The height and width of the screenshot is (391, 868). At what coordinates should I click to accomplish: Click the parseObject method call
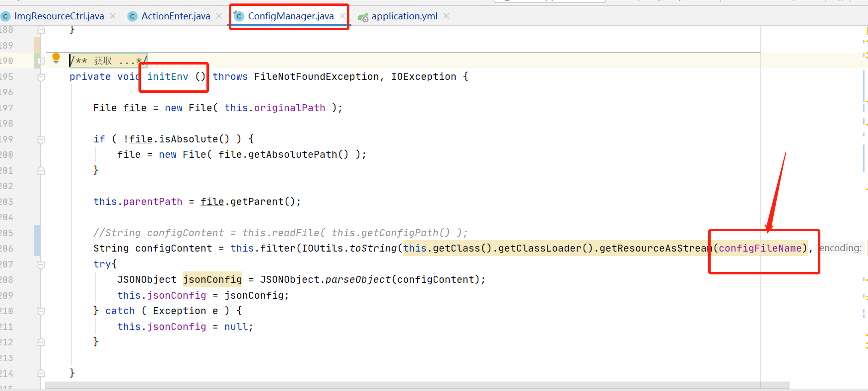(358, 280)
